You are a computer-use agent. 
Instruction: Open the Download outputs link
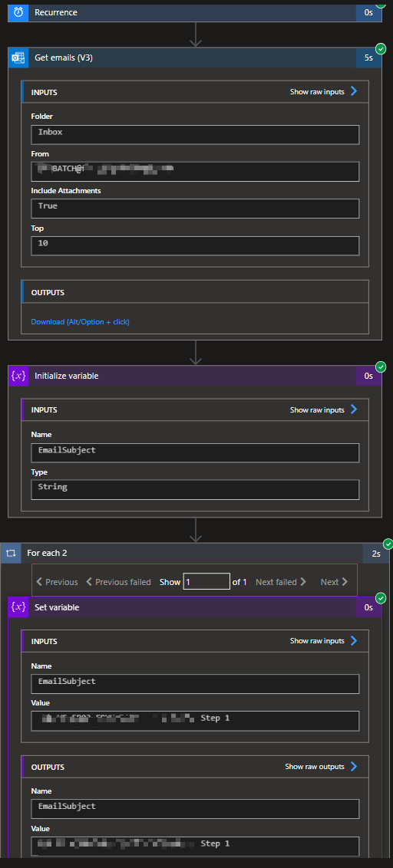[x=81, y=321]
